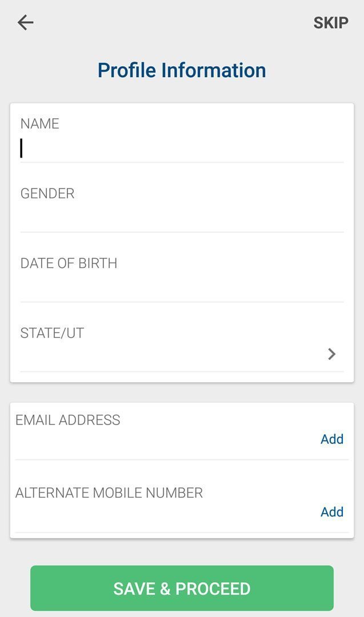Viewport: 364px width, 617px height.
Task: Click the NAME field label
Action: tap(39, 124)
